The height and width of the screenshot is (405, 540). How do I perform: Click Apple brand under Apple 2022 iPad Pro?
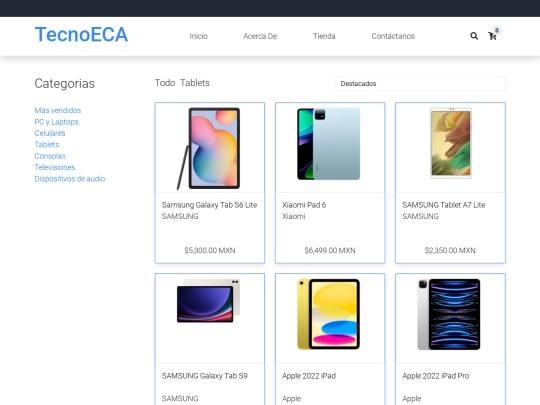point(412,399)
